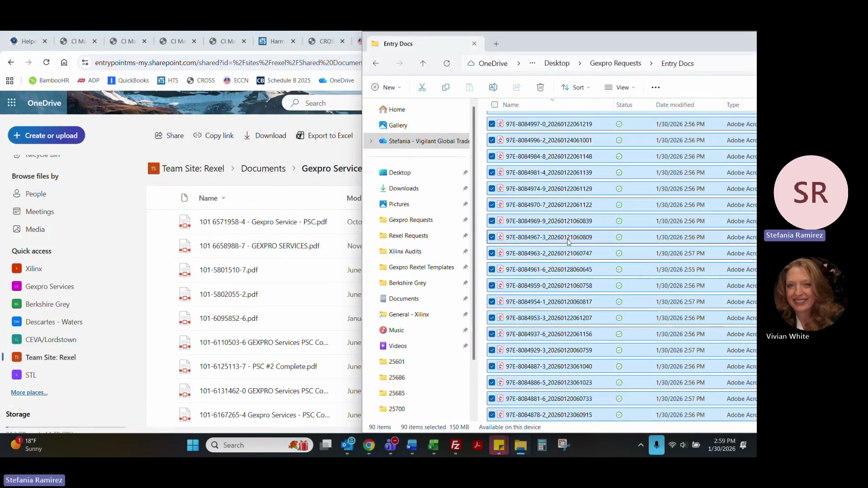Screen dimensions: 868x488
Task: Click the Rename icon in Explorer toolbar
Action: pyautogui.click(x=493, y=87)
